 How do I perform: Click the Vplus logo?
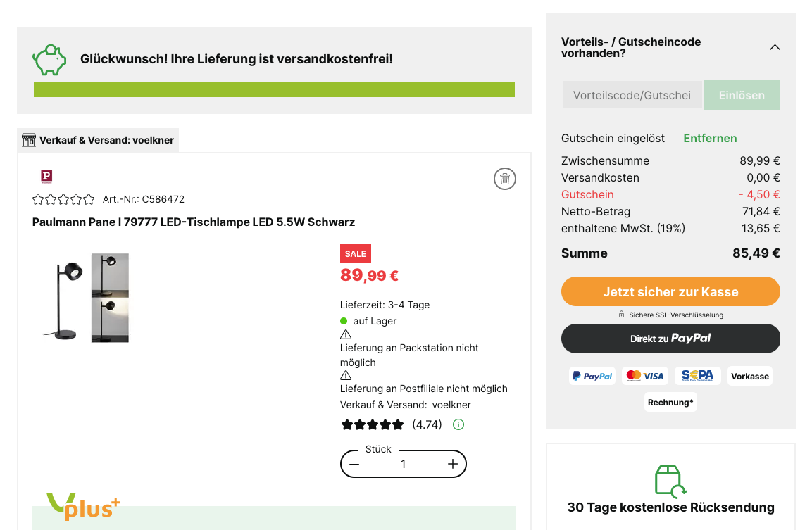point(83,505)
